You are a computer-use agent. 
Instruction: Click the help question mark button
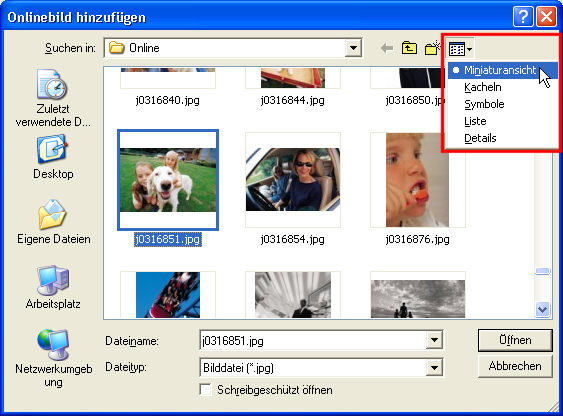coord(523,17)
